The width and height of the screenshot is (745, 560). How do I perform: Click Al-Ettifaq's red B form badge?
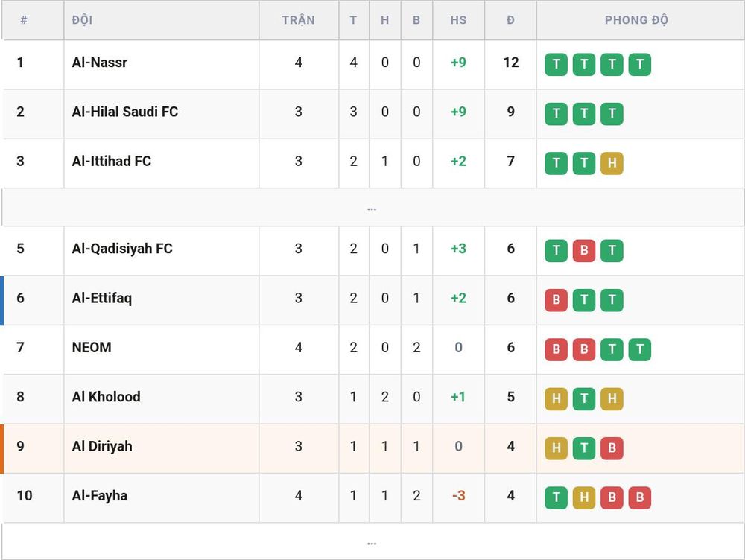pos(556,299)
